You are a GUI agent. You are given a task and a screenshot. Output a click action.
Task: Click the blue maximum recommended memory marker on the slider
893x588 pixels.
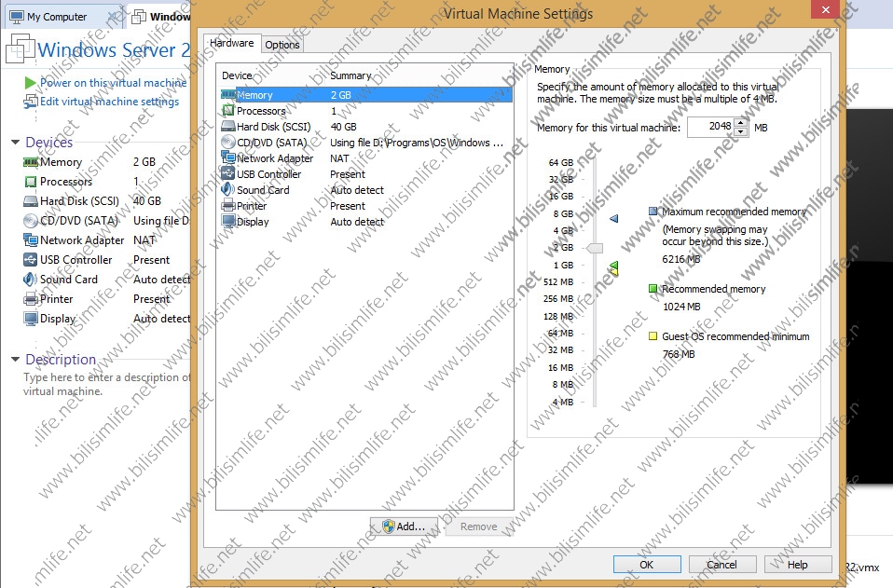[x=614, y=219]
